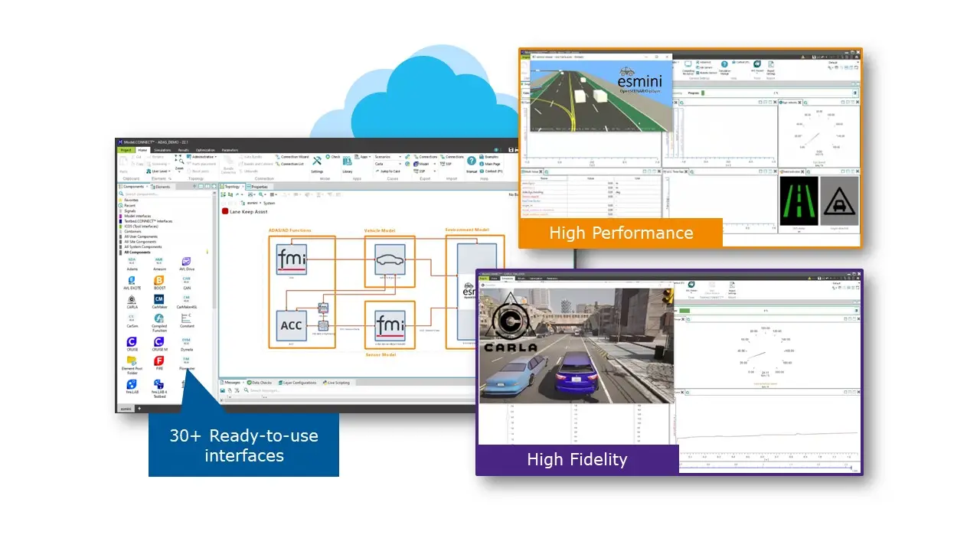Open the Administrative dropdown
Image resolution: width=980 pixels, height=551 pixels.
[202, 157]
